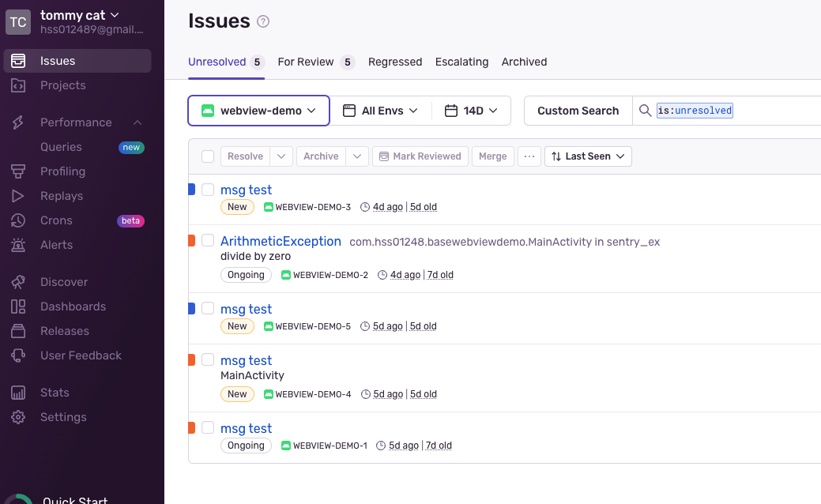Open Profiling from the sidebar icon
821x504 pixels.
(18, 171)
